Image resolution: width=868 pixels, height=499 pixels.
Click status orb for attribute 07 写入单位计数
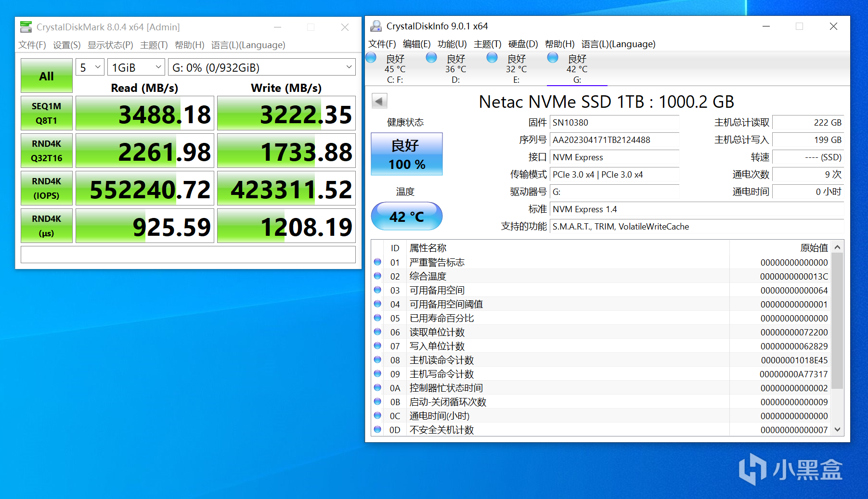378,346
